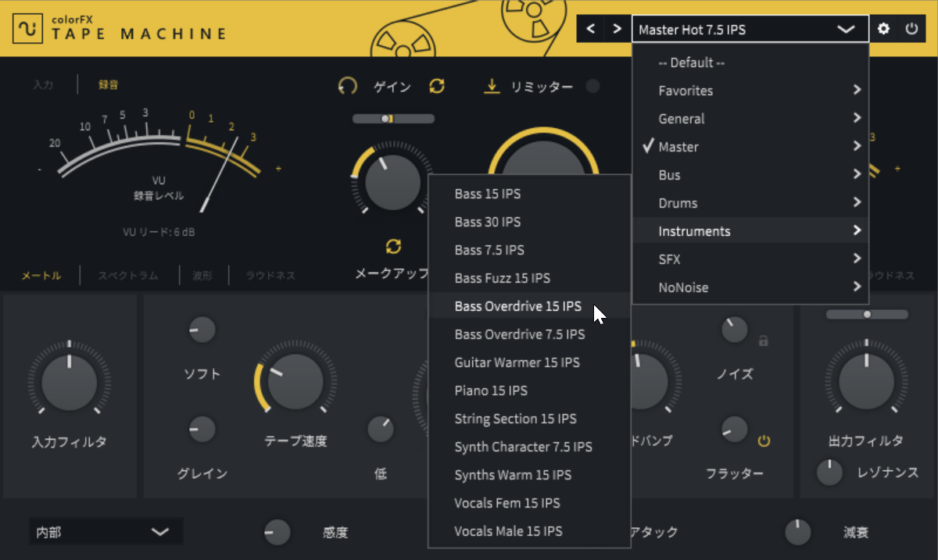Click the 低 knob
Viewport: 938px width, 560px height.
tap(381, 429)
